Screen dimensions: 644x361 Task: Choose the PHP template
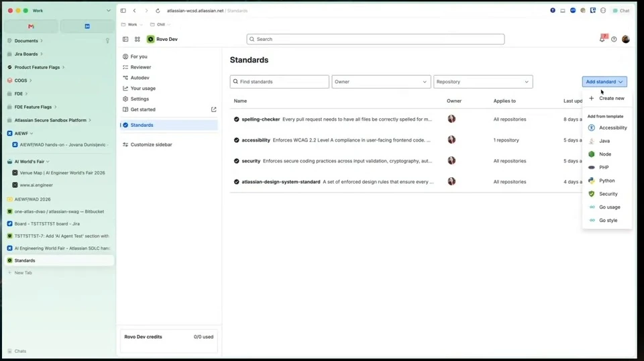point(608,167)
